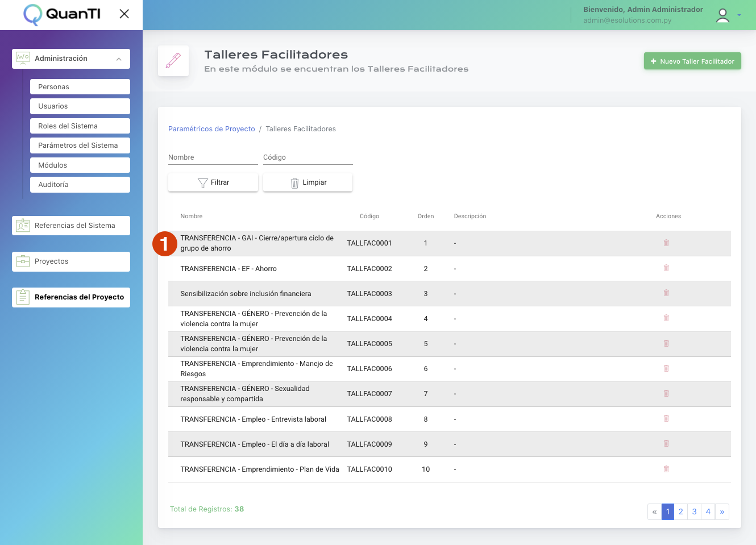The height and width of the screenshot is (545, 756).
Task: Click the Referencias del Proyecto clipboard icon
Action: 23,297
